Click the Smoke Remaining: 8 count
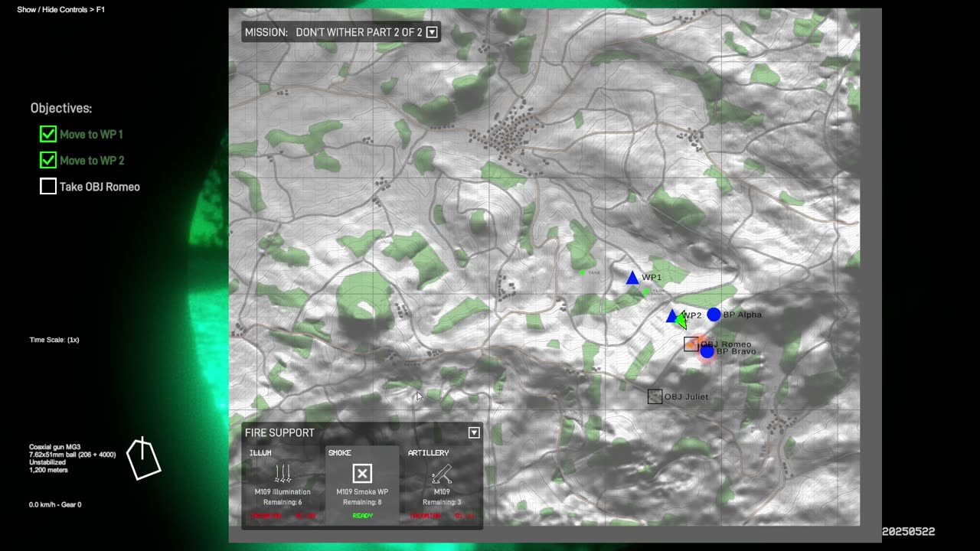980x551 pixels. (362, 502)
